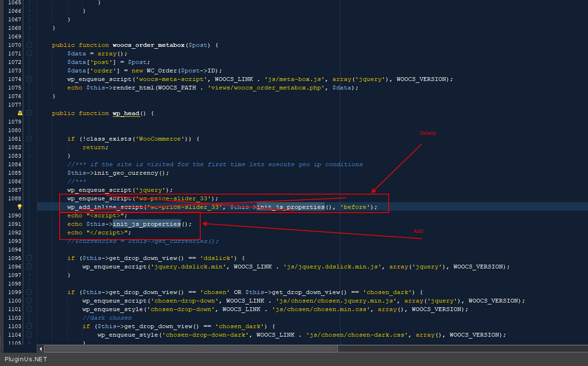
Task: Click the underlined wp_head function name
Action: [125, 114]
